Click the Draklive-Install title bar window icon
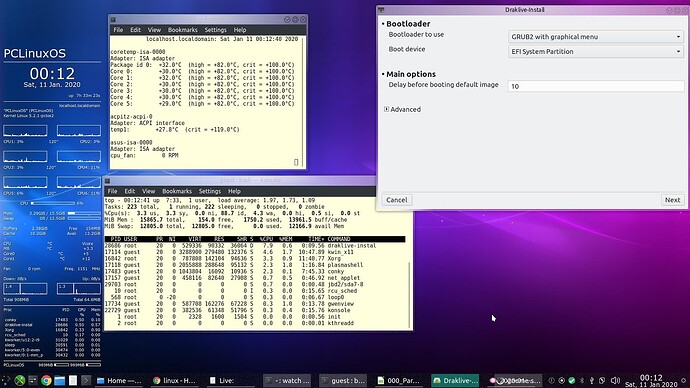This screenshot has width=690, height=388. click(381, 10)
